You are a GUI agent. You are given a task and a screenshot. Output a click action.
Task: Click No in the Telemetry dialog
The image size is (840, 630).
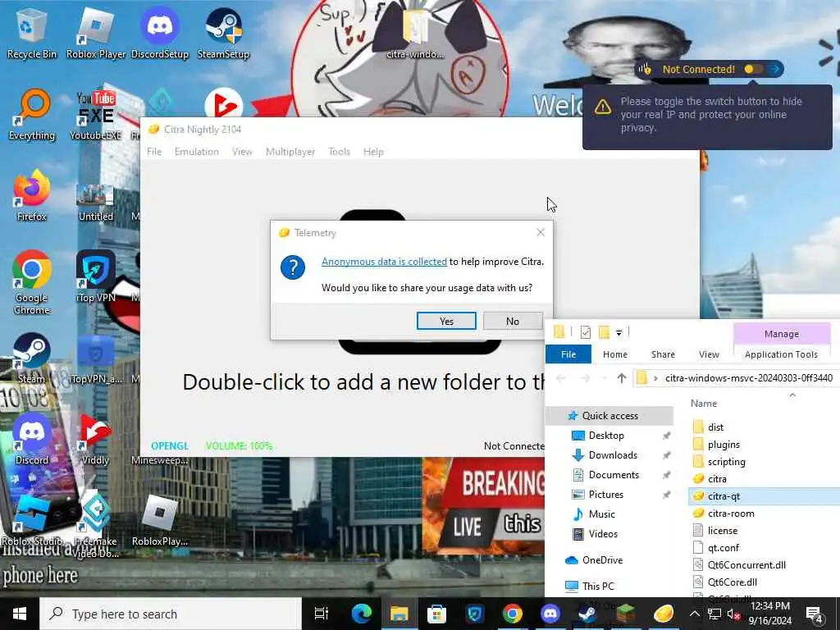tap(513, 321)
